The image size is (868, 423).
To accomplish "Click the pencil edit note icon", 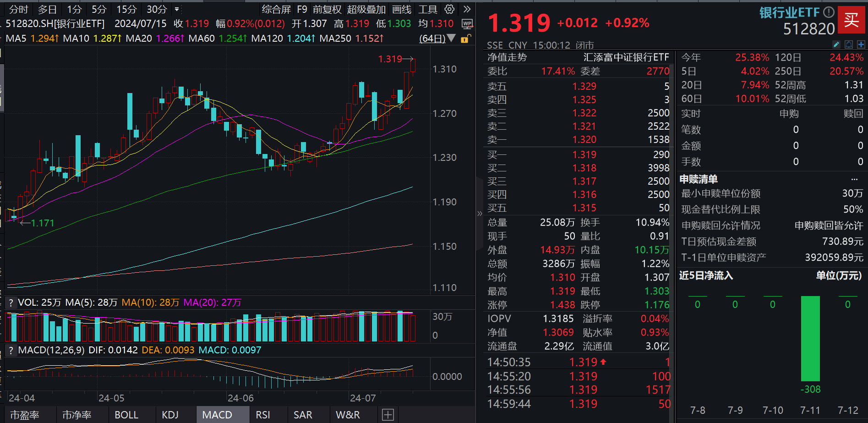I will click(836, 44).
